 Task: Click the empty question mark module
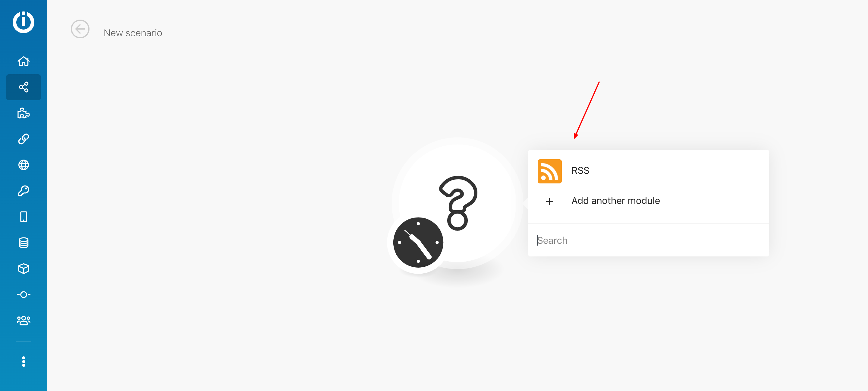pos(458,203)
